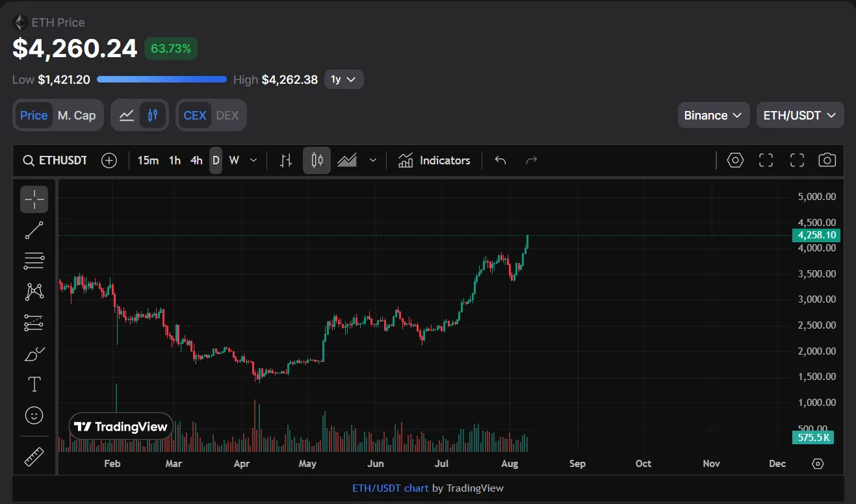This screenshot has width=856, height=504.
Task: Take a chart snapshot with camera icon
Action: tap(827, 160)
